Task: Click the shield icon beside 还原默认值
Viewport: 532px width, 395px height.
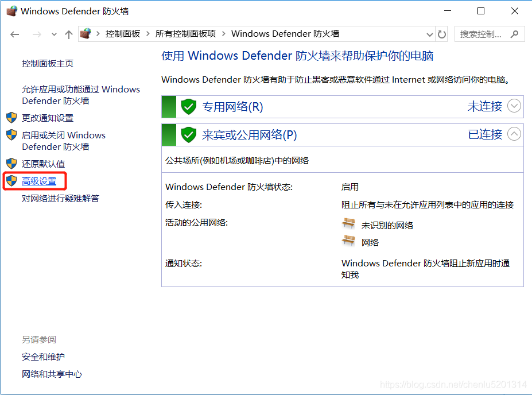Action: click(x=11, y=164)
